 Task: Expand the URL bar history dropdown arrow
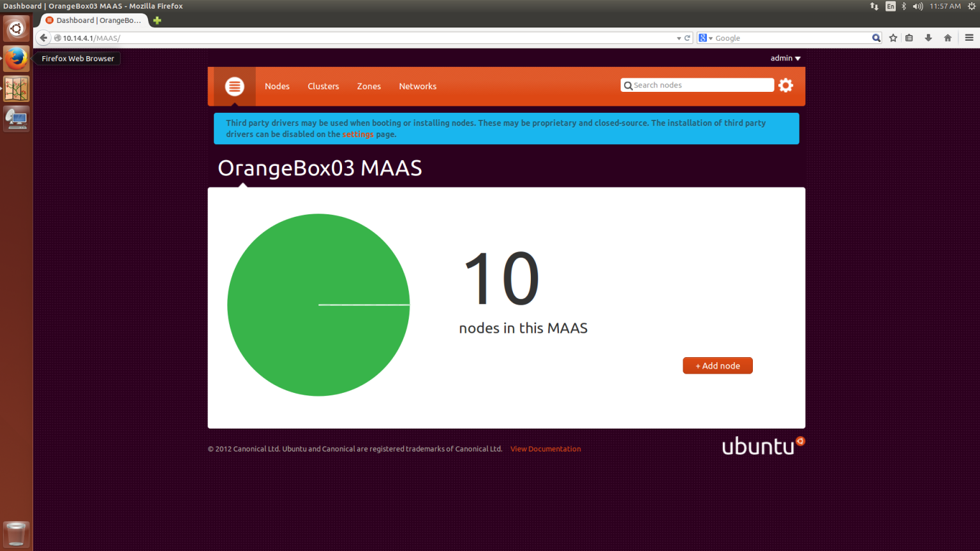pos(678,38)
